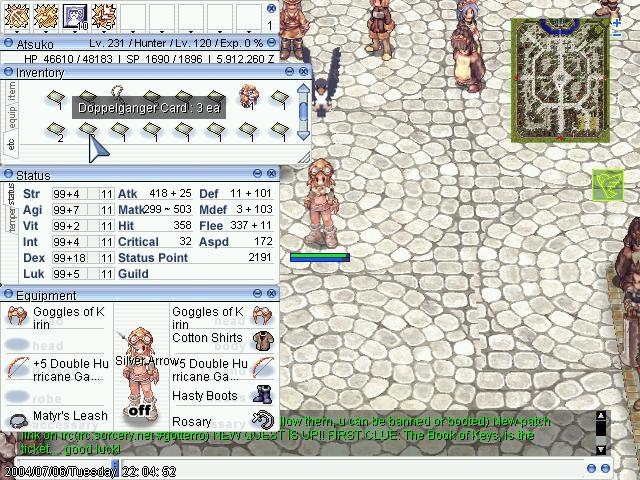
Task: Click the Str stat value 99+4
Action: click(x=67, y=194)
